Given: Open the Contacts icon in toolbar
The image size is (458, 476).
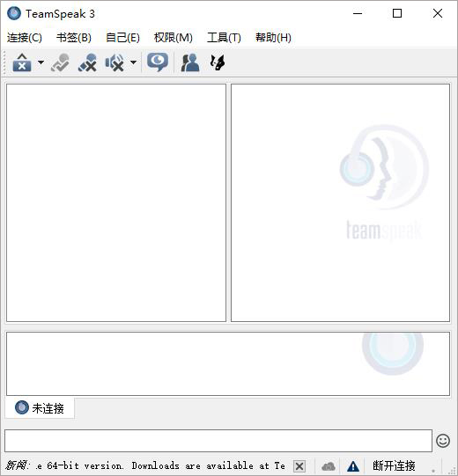Looking at the screenshot, I should click(190, 62).
